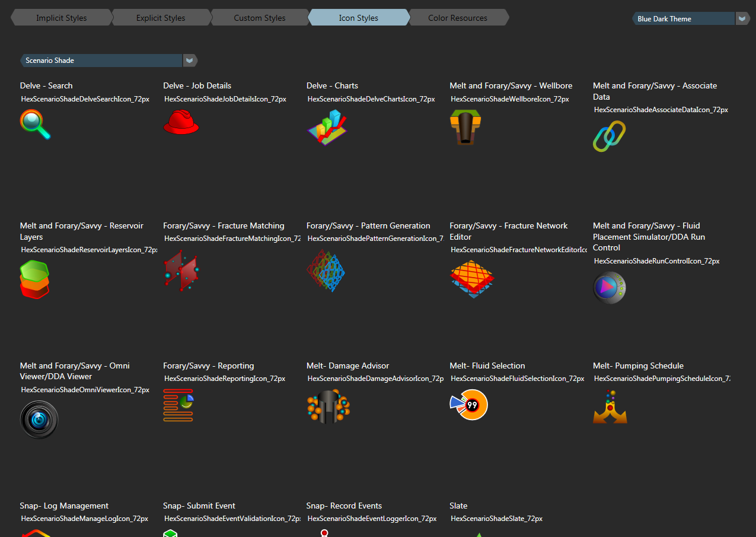Click the Pumping Schedule icon
Image resolution: width=756 pixels, height=537 pixels.
pyautogui.click(x=610, y=406)
